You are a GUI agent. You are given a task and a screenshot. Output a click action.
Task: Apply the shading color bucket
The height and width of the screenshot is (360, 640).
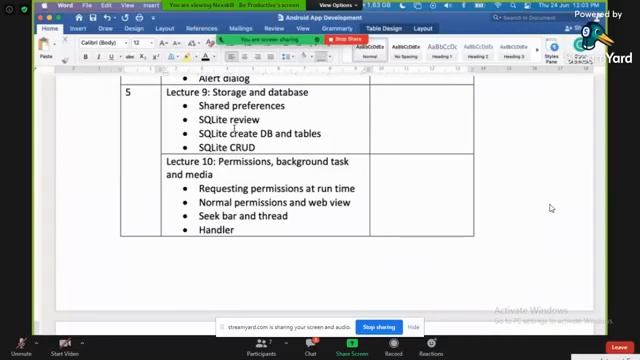point(304,57)
